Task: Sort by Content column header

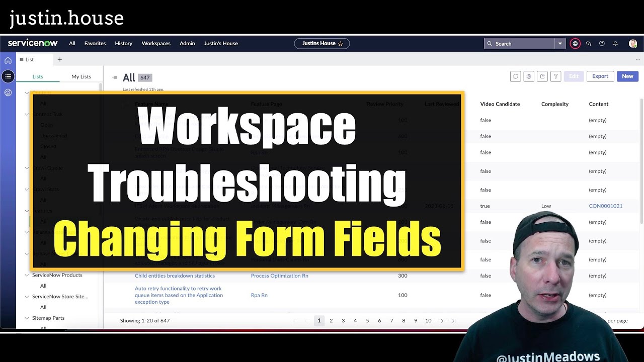Action: pyautogui.click(x=599, y=104)
